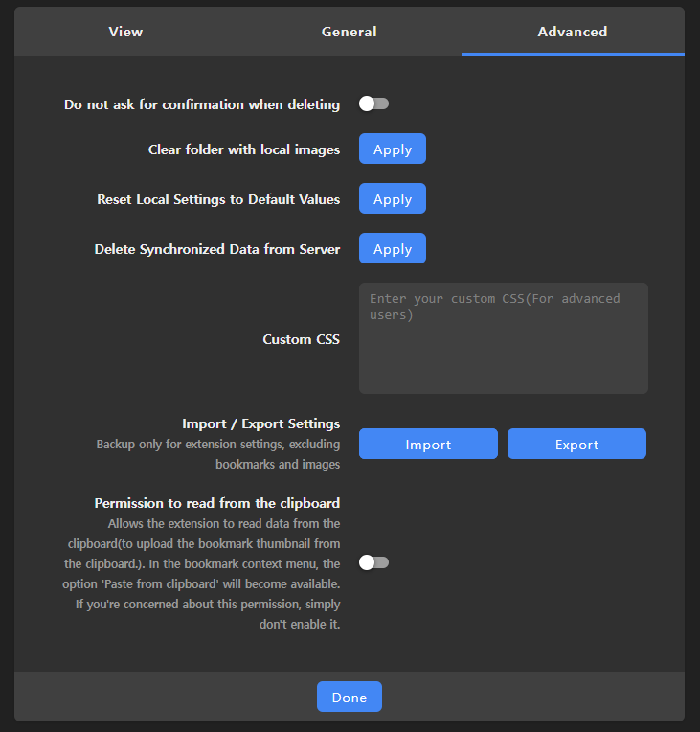Viewport: 700px width, 732px height.
Task: Enable clipboard read permission toggle
Action: [373, 562]
